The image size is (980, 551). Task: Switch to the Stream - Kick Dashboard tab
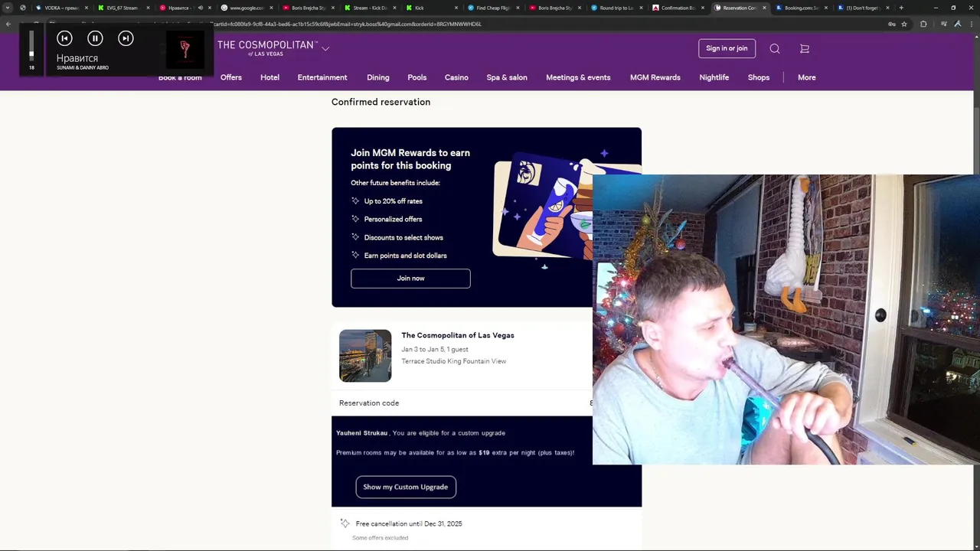(369, 8)
